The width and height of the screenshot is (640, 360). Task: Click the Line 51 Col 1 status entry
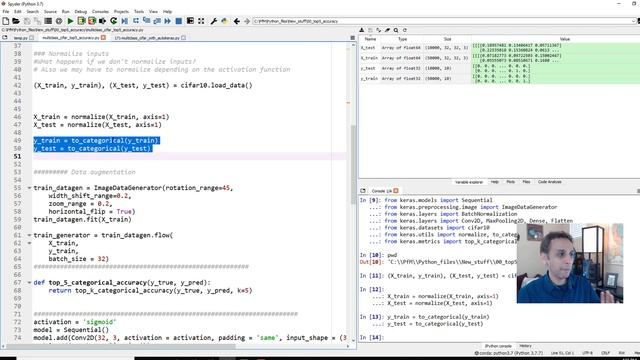(562, 353)
